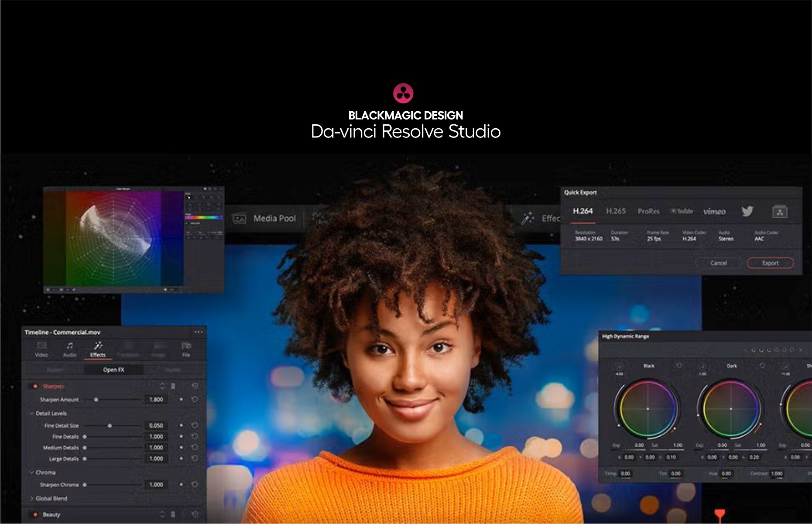This screenshot has width=812, height=524.
Task: Click the Media Pool icon
Action: point(240,219)
